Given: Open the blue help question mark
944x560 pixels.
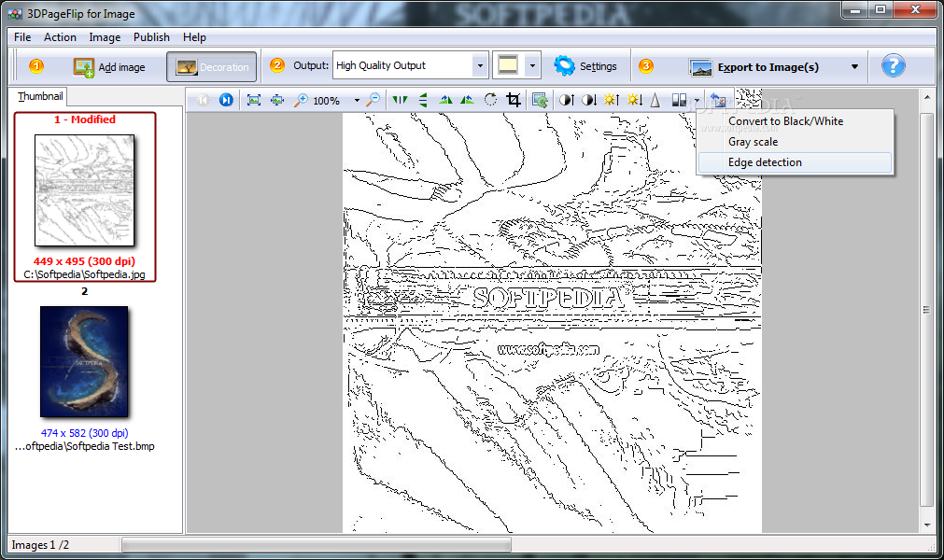Looking at the screenshot, I should click(893, 65).
